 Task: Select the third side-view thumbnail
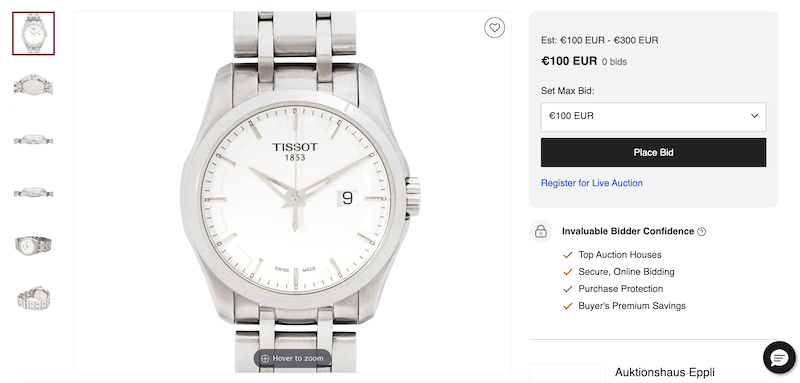pos(34,139)
